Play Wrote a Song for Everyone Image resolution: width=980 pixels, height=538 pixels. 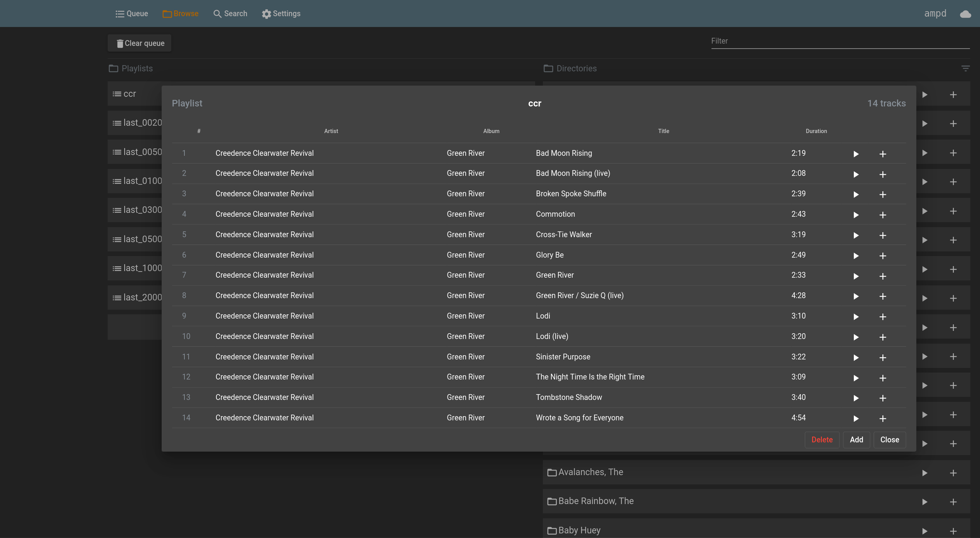click(856, 418)
